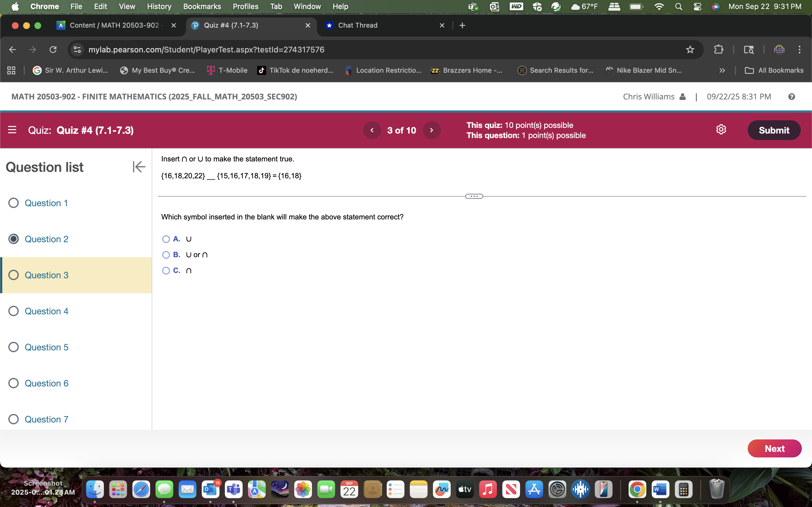Screen dimensions: 812x507
Task: Collapse the Question list sidebar
Action: (139, 167)
